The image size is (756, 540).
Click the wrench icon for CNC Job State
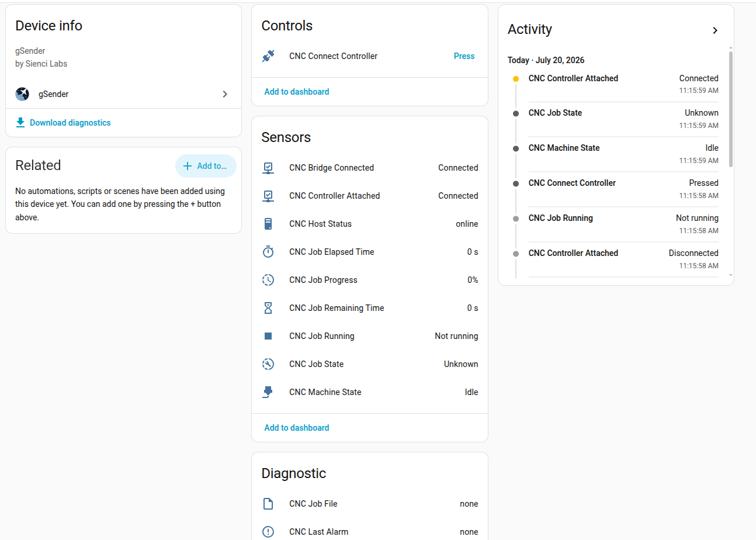pyautogui.click(x=268, y=364)
